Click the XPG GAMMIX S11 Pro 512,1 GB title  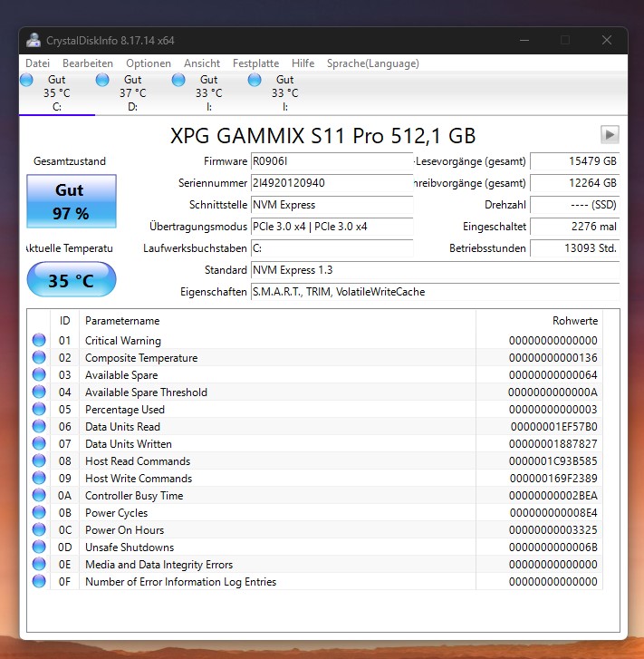click(x=322, y=136)
